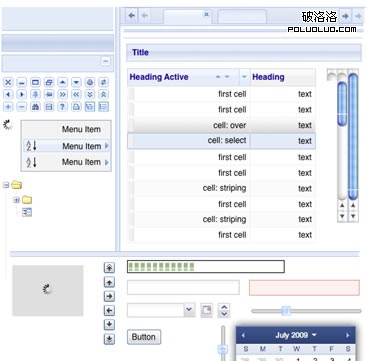Expand the nested folder tree node
This screenshot has height=361, width=367.
pyautogui.click(x=16, y=200)
